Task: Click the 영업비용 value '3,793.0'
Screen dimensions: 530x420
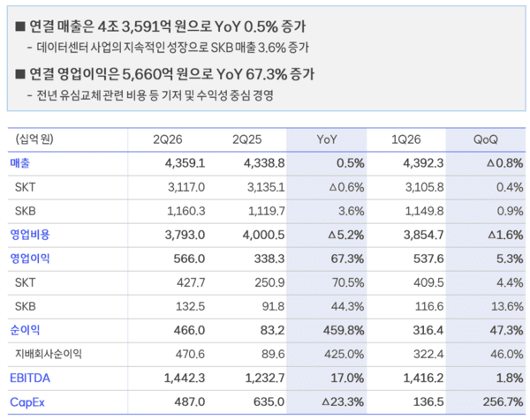Action: (185, 235)
